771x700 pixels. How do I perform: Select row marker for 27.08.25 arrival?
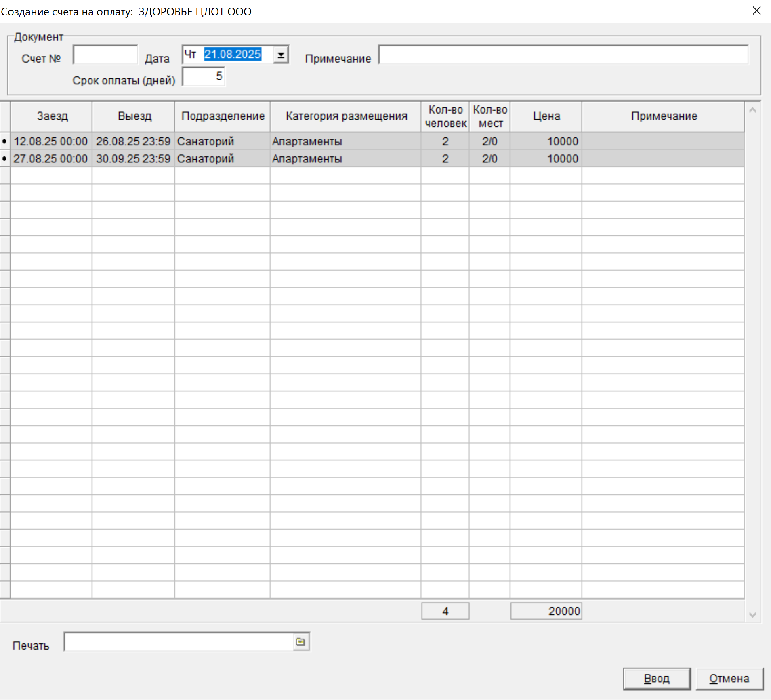point(5,159)
